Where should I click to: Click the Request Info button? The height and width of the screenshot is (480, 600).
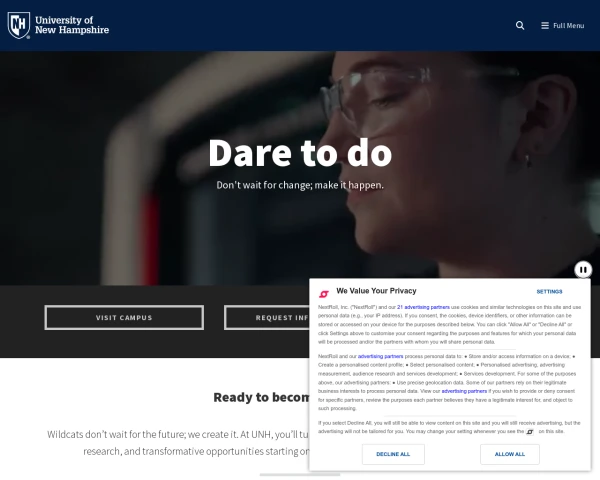point(267,317)
